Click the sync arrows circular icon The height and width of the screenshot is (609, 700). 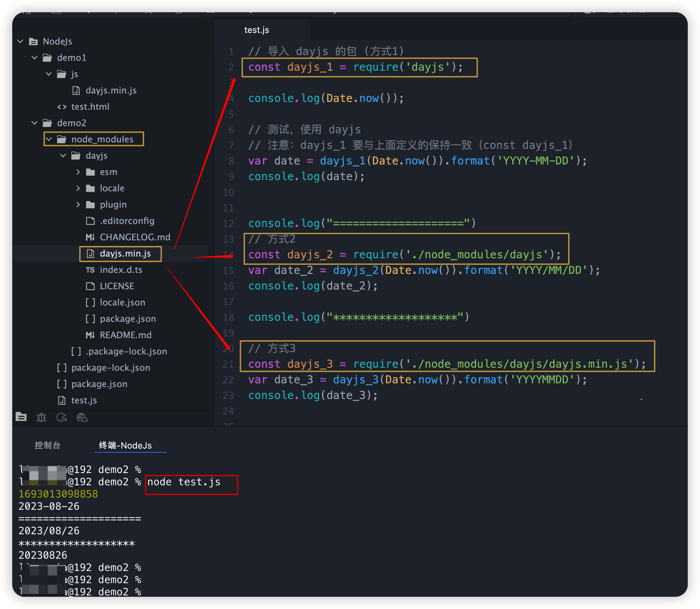coord(62,417)
